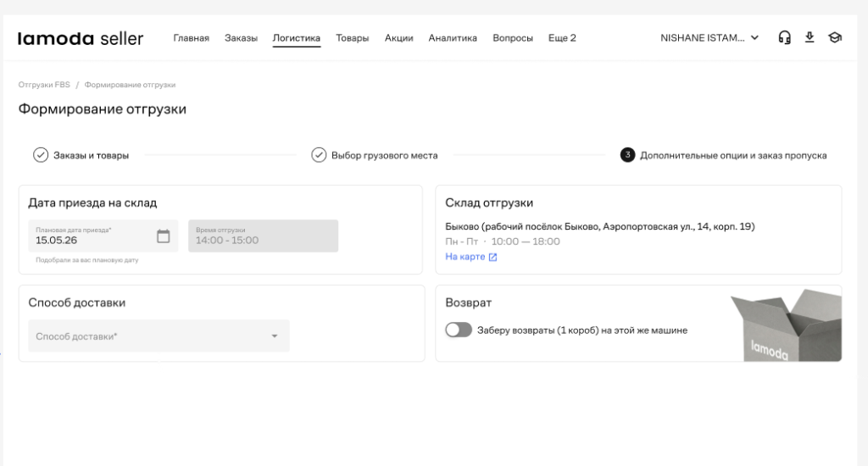868x466 pixels.
Task: Click the Плановая дата приезда date field
Action: [103, 236]
